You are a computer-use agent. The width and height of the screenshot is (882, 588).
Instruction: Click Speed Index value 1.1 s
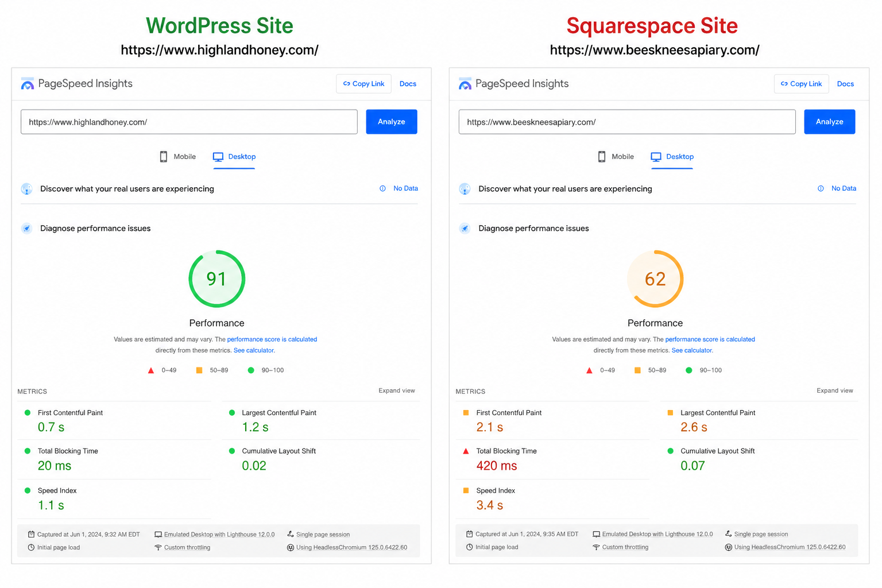click(x=51, y=505)
